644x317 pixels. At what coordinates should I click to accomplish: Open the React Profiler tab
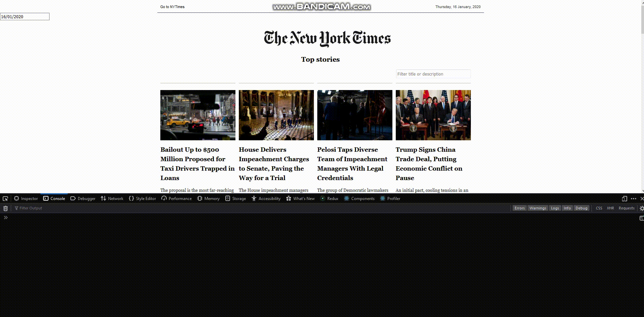pos(390,199)
